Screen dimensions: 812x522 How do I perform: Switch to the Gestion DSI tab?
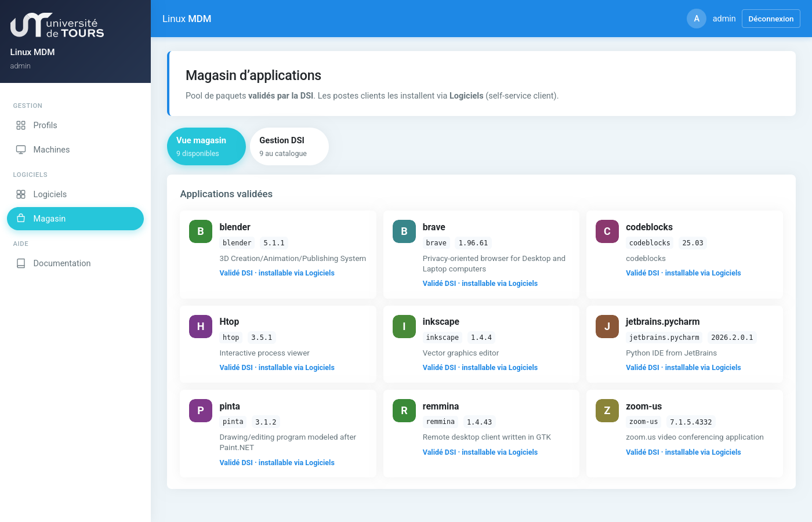click(x=289, y=146)
